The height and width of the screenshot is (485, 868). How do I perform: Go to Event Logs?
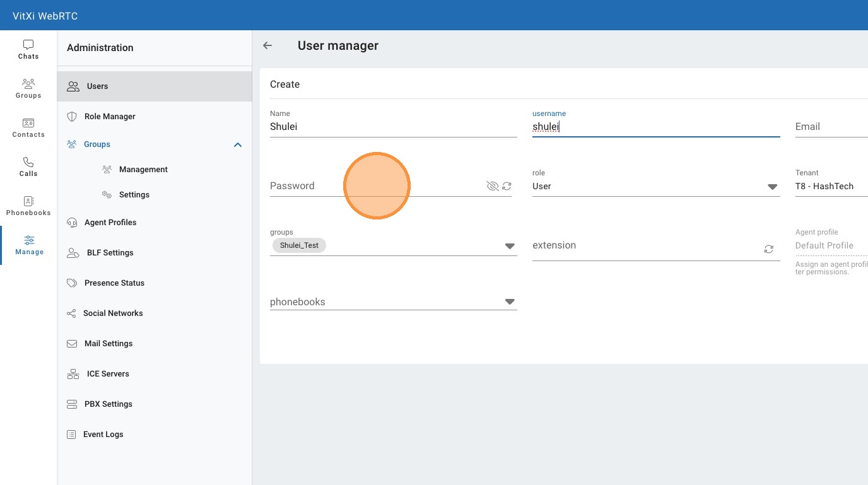coord(103,435)
